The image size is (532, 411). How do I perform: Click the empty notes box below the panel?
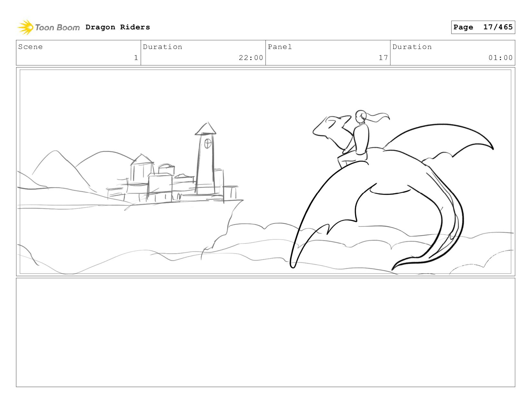coord(265,332)
